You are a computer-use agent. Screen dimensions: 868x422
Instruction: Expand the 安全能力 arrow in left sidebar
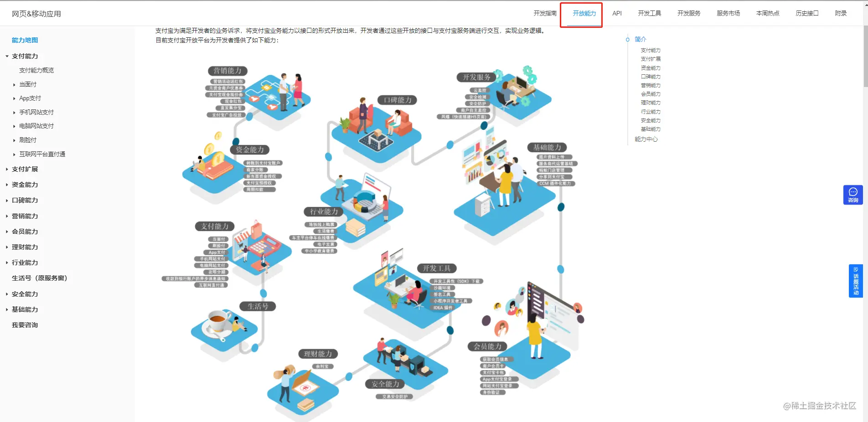7,294
